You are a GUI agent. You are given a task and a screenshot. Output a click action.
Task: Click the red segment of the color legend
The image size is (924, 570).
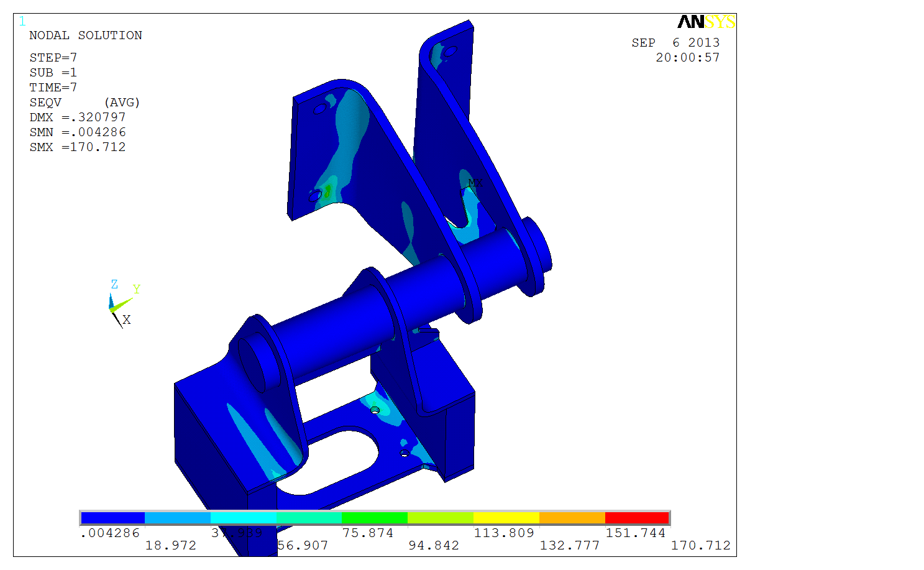click(x=637, y=518)
